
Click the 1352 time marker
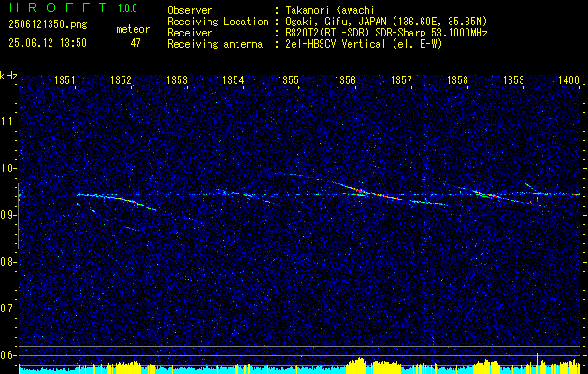[x=122, y=80]
